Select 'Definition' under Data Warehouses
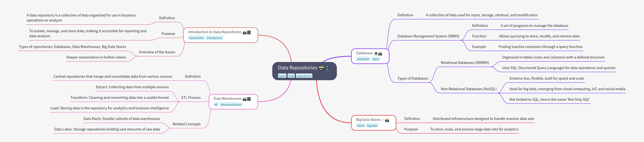 point(193,77)
